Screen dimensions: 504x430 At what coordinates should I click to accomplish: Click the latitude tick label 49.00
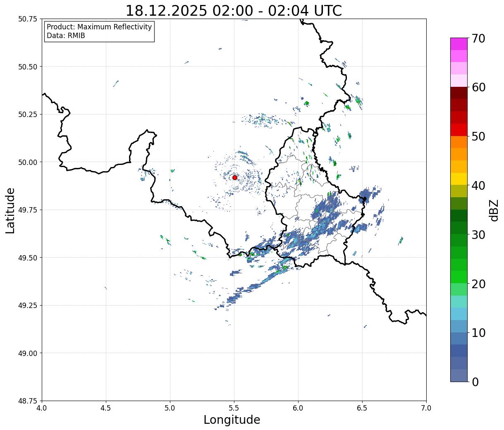tap(27, 353)
